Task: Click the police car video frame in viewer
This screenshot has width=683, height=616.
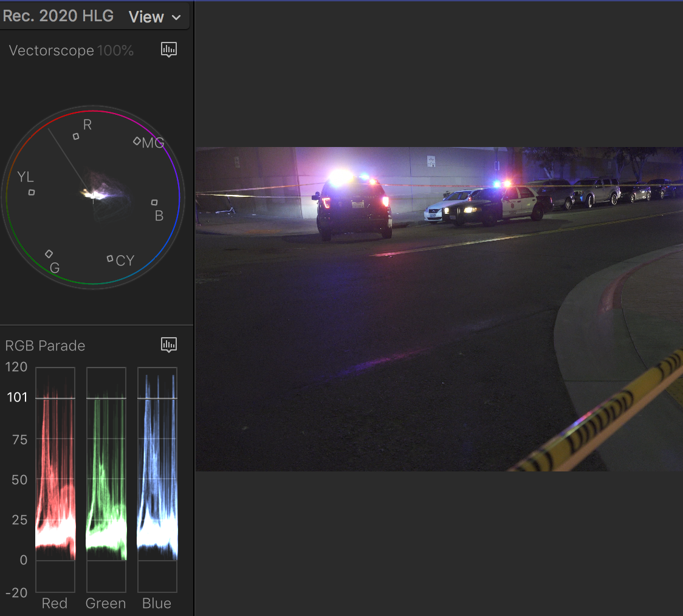Action: (439, 309)
